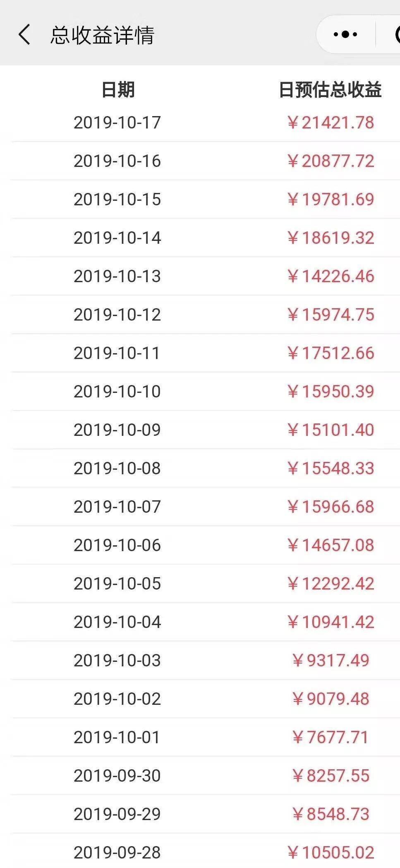Viewport: 400px width, 868px height.
Task: Select the 2019-10-05 row date
Action: pos(117,583)
